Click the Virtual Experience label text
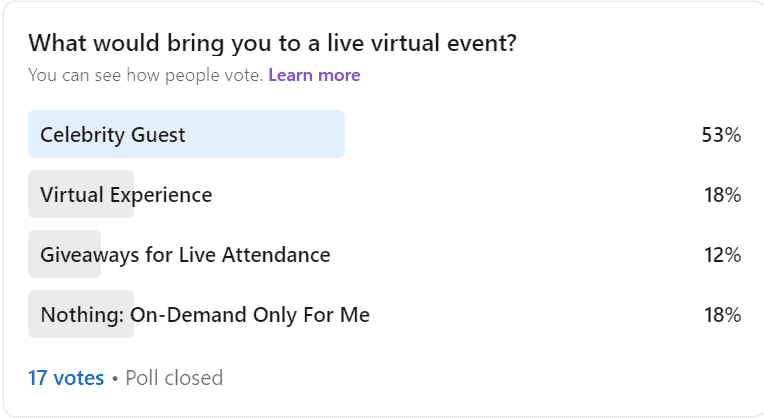764x418 pixels. [126, 195]
